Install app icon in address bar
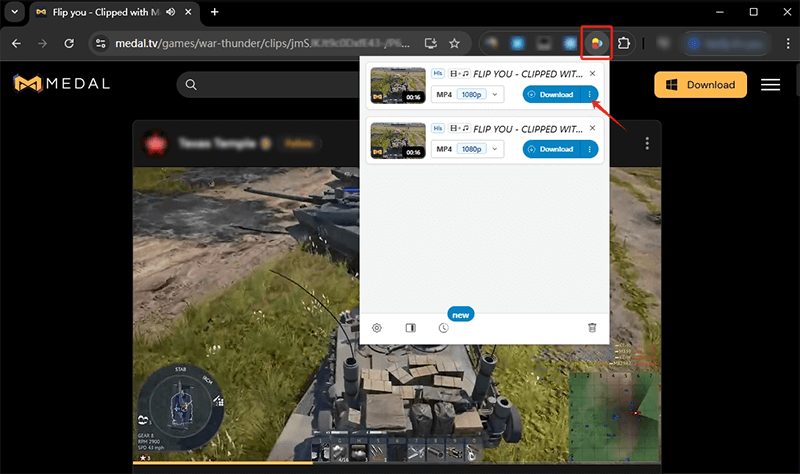Screen dimensions: 800x474 pos(431,43)
